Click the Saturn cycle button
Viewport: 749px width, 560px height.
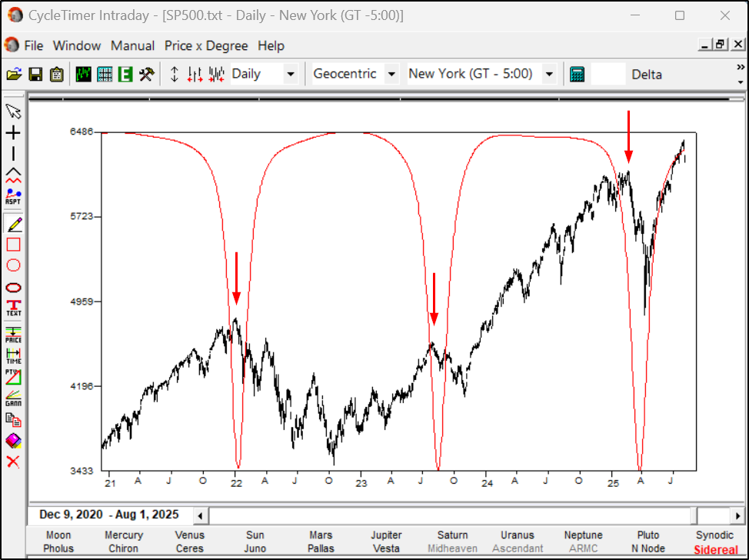tap(452, 535)
